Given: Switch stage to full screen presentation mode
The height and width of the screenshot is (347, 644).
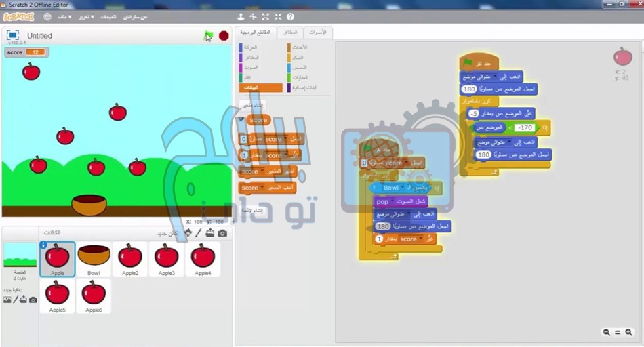Looking at the screenshot, I should tap(13, 35).
